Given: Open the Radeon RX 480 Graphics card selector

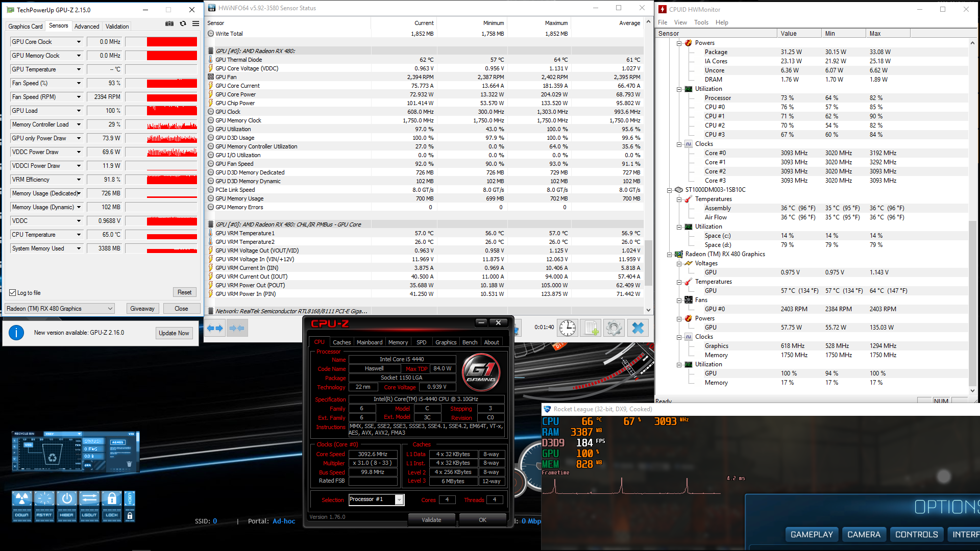Looking at the screenshot, I should point(59,309).
